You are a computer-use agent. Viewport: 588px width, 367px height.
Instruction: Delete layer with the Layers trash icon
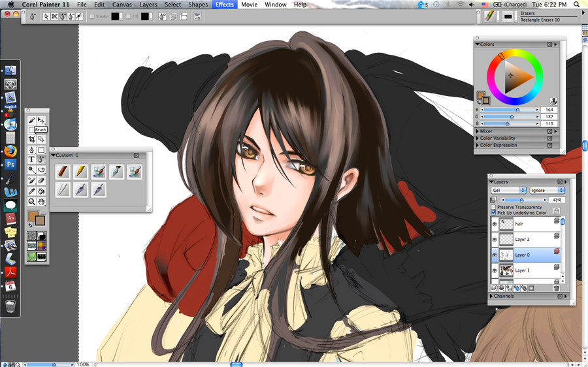pyautogui.click(x=557, y=288)
